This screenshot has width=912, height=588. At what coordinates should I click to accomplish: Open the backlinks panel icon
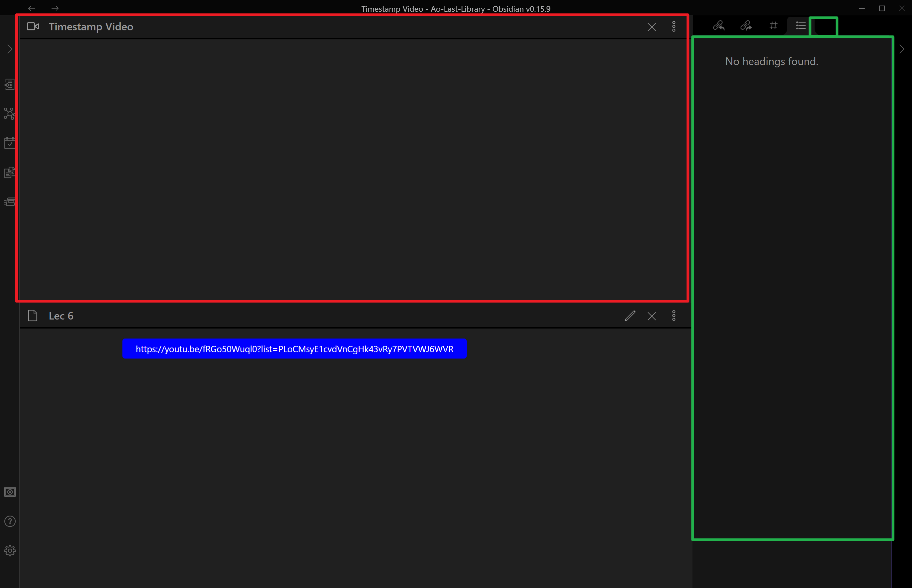click(719, 26)
